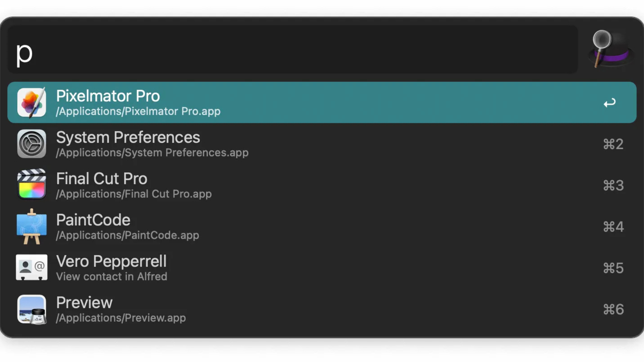Click the PaintCode easel icon
This screenshot has width=644, height=362.
(32, 227)
